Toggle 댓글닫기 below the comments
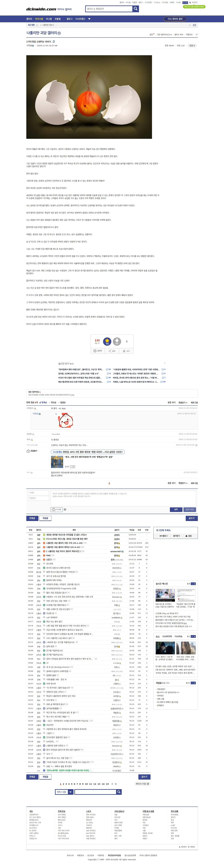The image size is (224, 868). 183,483
